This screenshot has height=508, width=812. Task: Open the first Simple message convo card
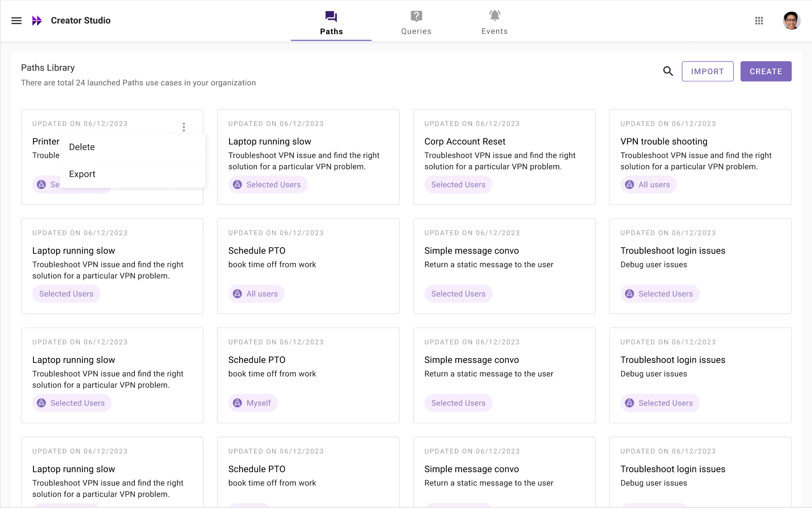click(471, 251)
